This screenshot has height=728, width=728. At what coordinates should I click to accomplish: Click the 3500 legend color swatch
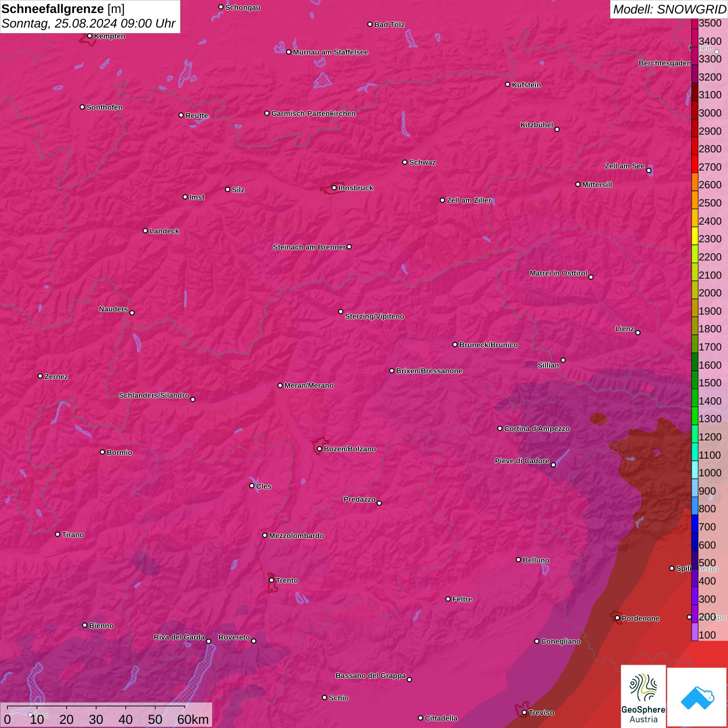(695, 23)
